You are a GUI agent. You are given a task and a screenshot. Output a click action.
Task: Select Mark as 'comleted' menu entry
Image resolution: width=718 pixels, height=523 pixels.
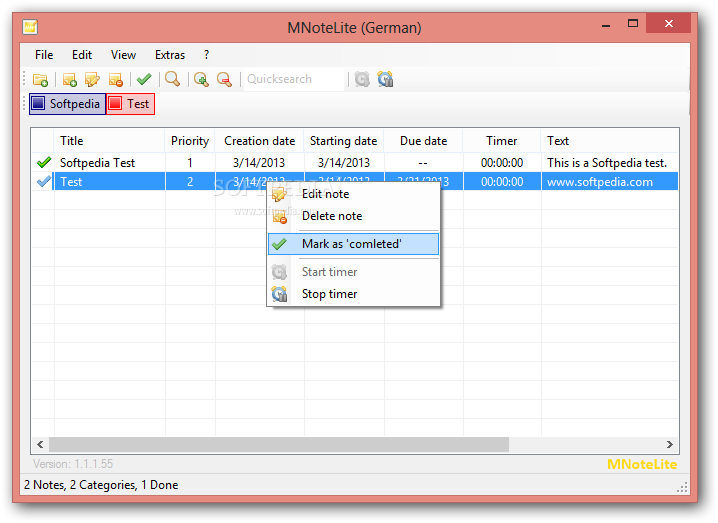[x=353, y=244]
